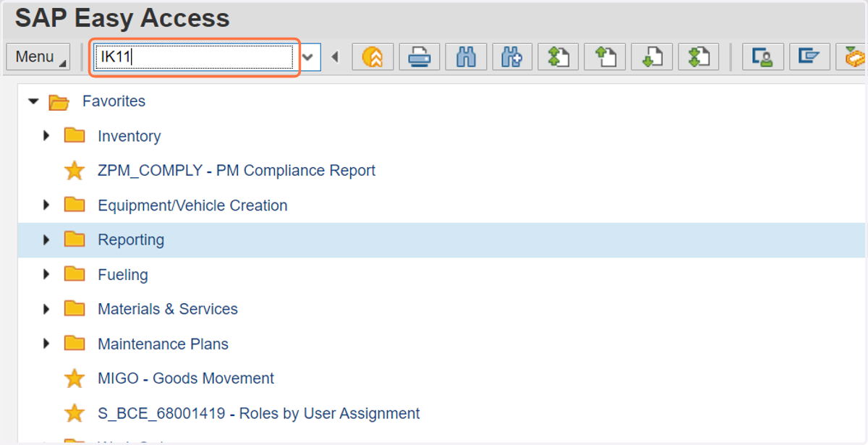
Task: Click the Find binoculars icon
Action: tap(466, 56)
